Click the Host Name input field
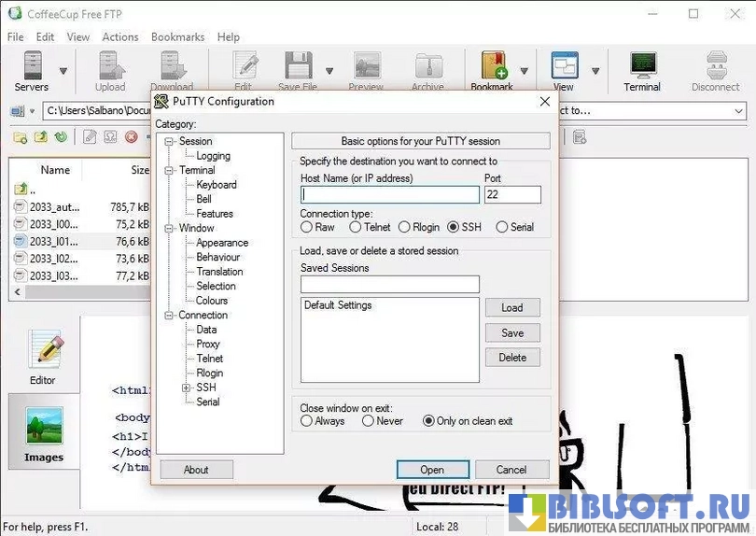This screenshot has width=756, height=536. point(389,195)
